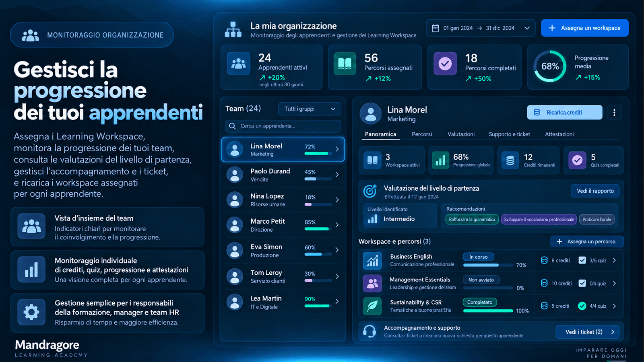
Task: Switch to the Percorsi tab
Action: click(422, 134)
